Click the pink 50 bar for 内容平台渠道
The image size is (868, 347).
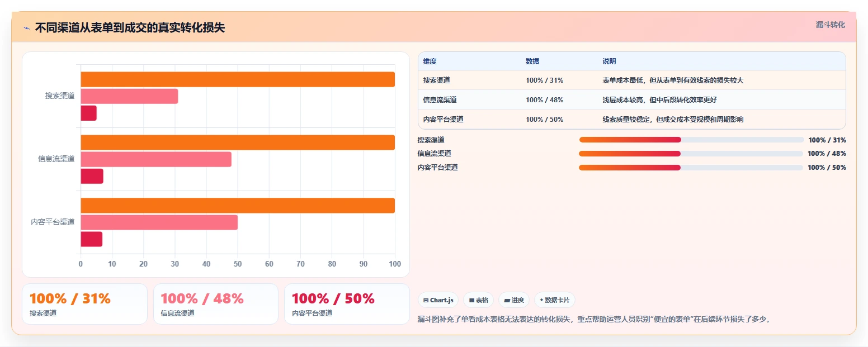click(159, 222)
